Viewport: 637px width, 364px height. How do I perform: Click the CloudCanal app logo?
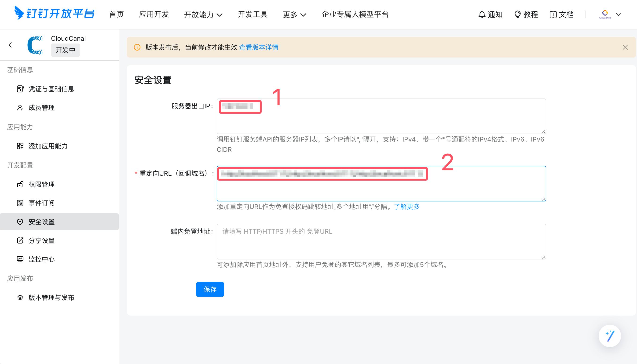(35, 45)
